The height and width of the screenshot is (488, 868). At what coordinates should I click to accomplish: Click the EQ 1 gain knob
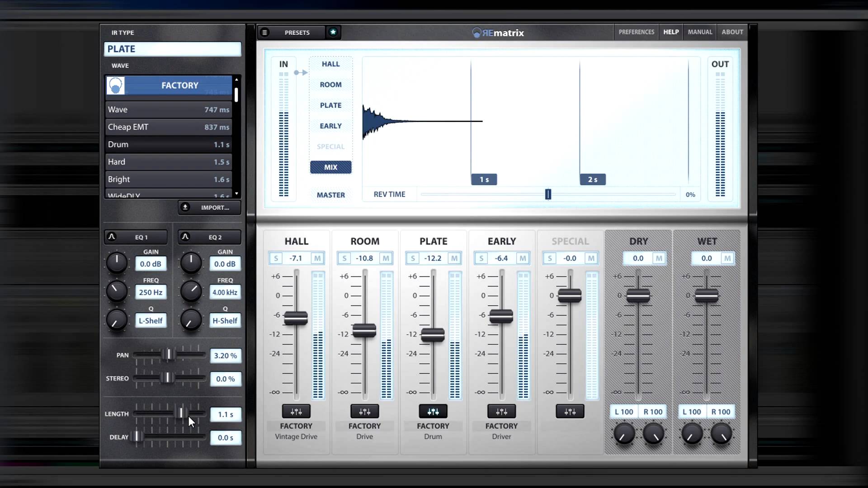117,263
